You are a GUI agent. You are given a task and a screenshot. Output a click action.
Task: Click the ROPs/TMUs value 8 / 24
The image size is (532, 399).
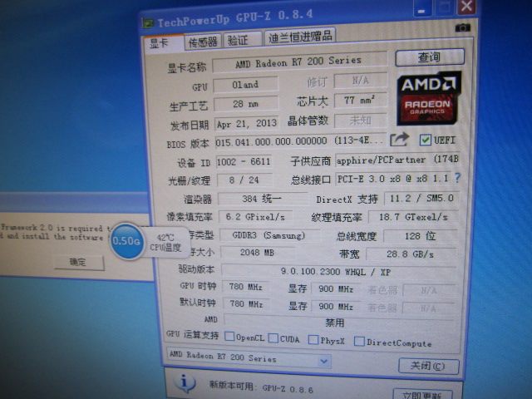point(244,180)
